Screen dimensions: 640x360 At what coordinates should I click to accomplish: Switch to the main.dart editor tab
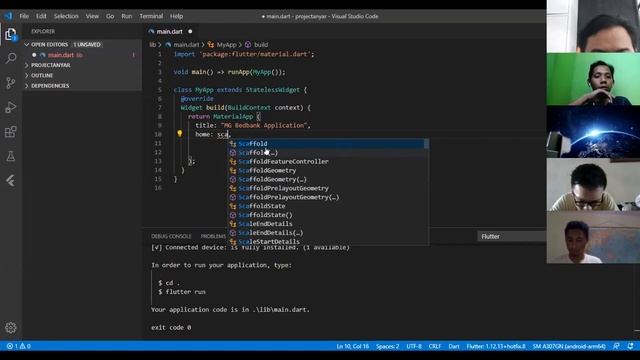(171, 31)
